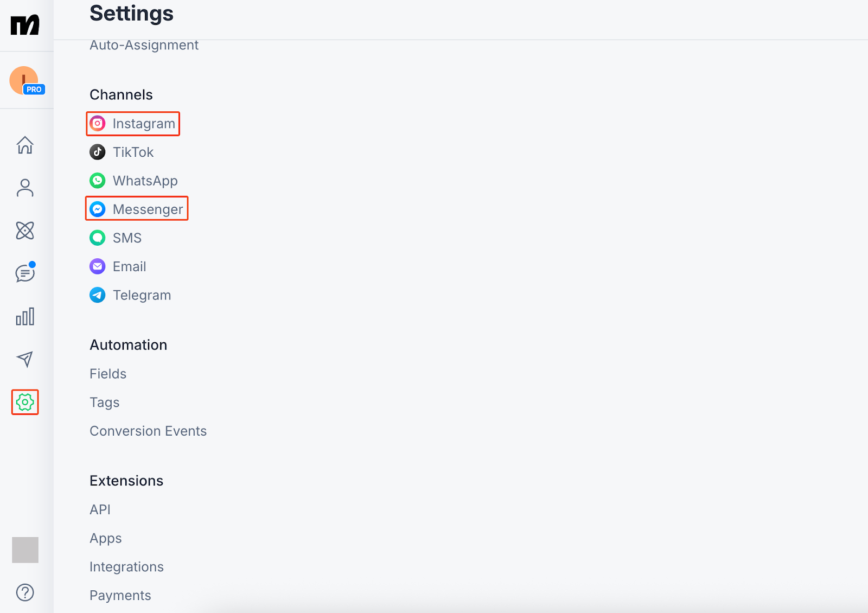Open Analytics bar chart icon

[x=25, y=316]
